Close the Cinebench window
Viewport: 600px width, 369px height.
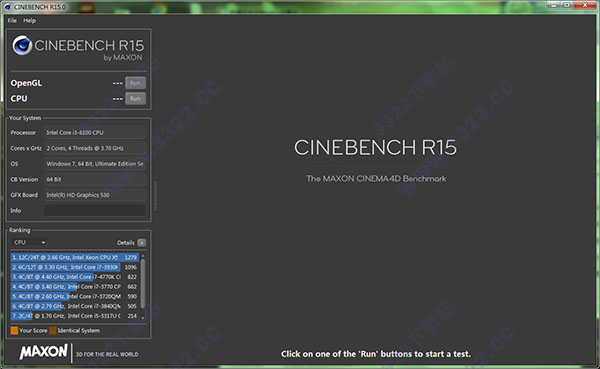(585, 5)
